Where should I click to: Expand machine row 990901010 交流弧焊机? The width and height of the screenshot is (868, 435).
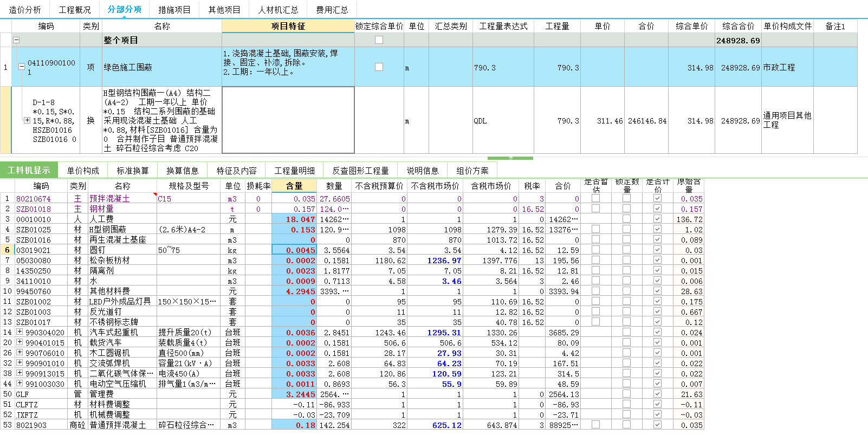click(x=20, y=363)
